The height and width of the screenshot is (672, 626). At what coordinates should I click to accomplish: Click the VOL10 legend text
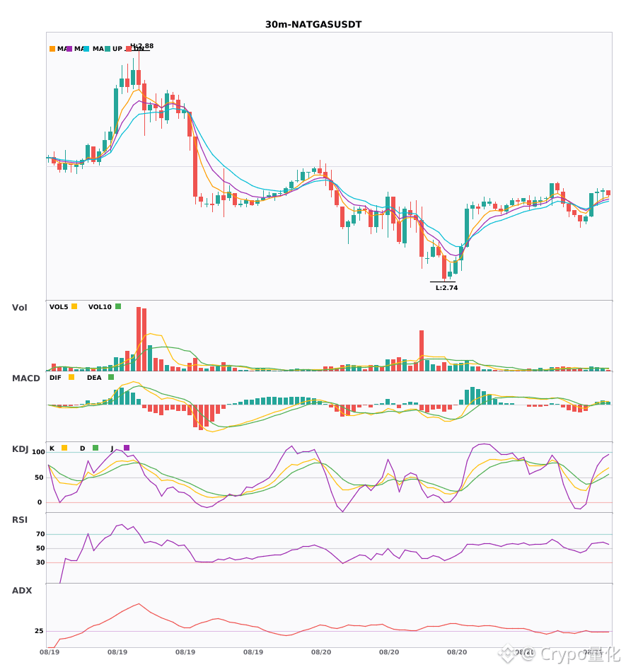pyautogui.click(x=100, y=307)
